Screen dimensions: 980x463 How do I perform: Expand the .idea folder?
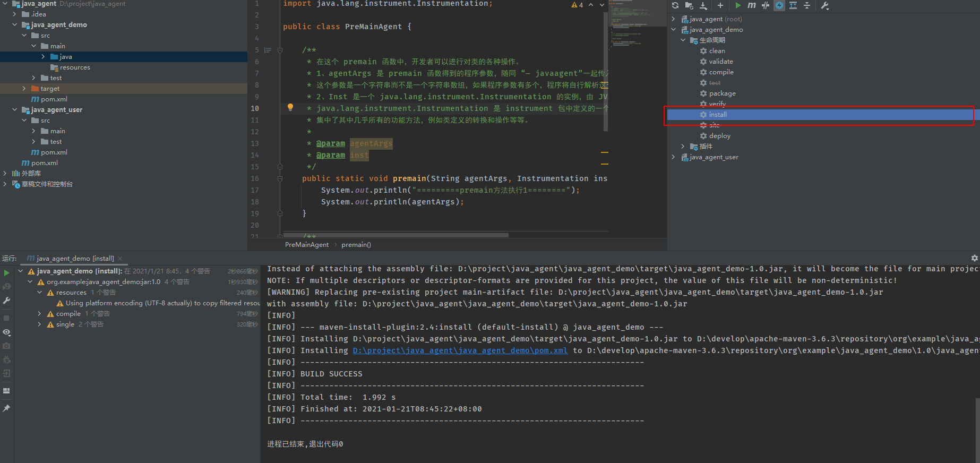pos(14,14)
